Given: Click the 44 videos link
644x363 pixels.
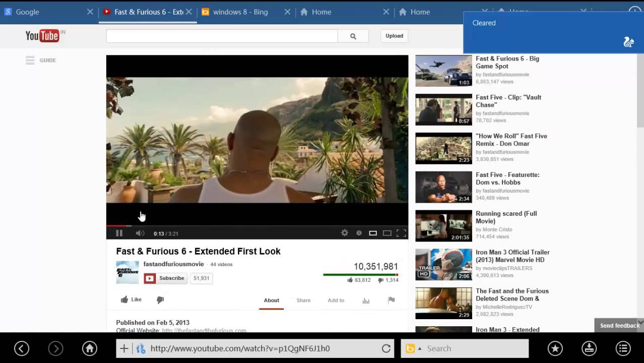Looking at the screenshot, I should (221, 264).
